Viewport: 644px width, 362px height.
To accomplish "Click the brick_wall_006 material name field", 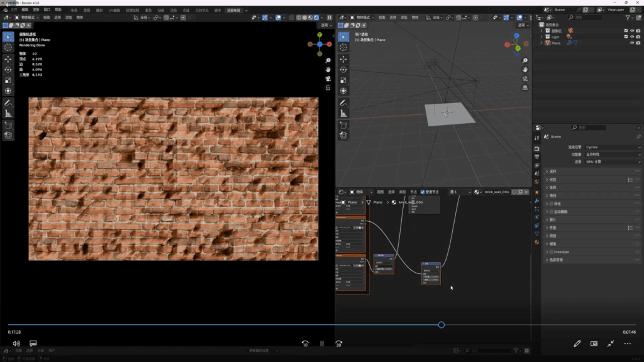I will [496, 192].
